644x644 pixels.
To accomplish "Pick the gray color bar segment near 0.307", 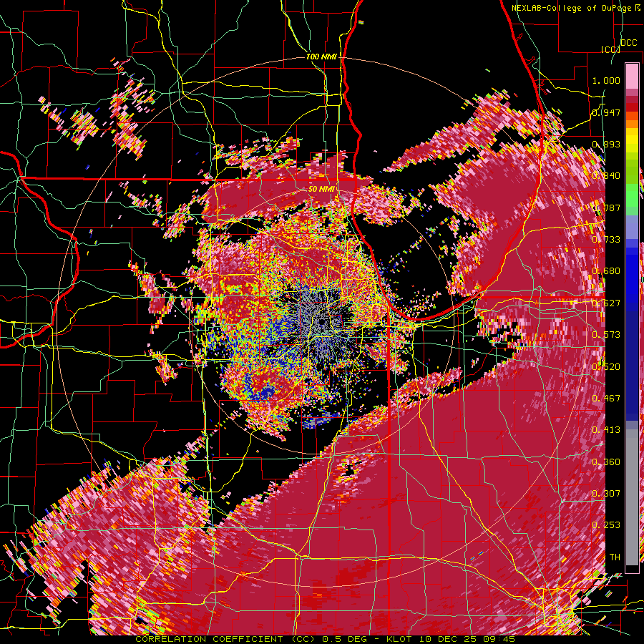I will pos(632,497).
